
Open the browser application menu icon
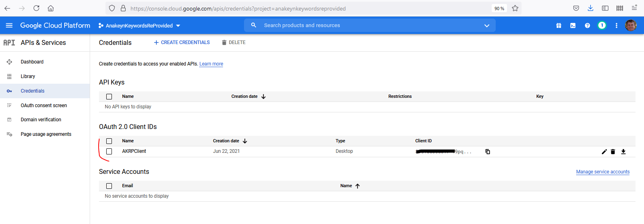(634, 8)
